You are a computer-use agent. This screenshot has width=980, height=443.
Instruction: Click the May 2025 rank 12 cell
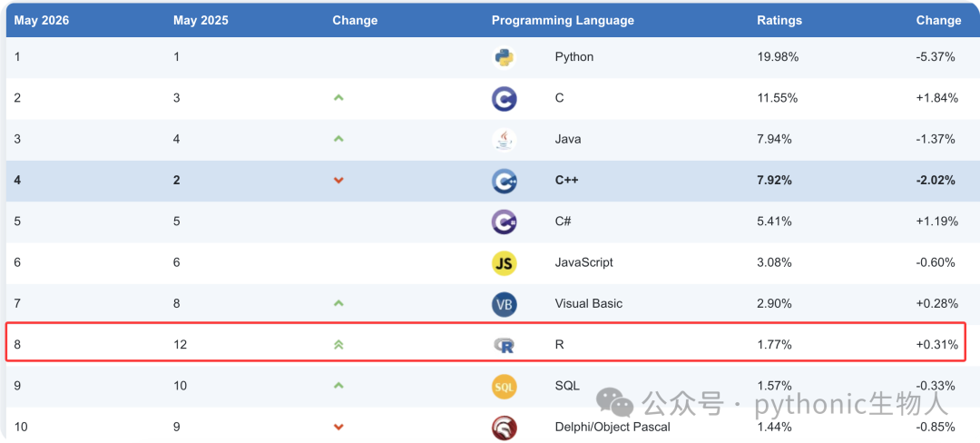coord(180,344)
